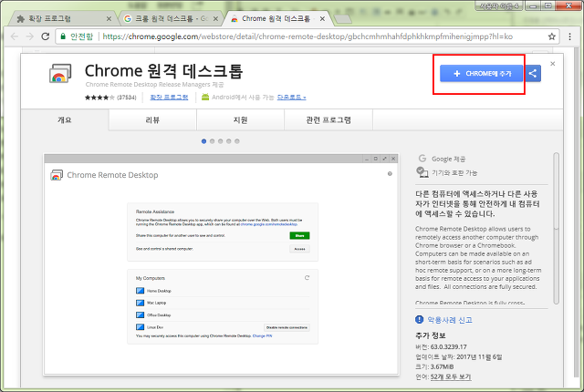This screenshot has width=584, height=392.
Task: Click the green Share button in screenshot
Action: [299, 235]
